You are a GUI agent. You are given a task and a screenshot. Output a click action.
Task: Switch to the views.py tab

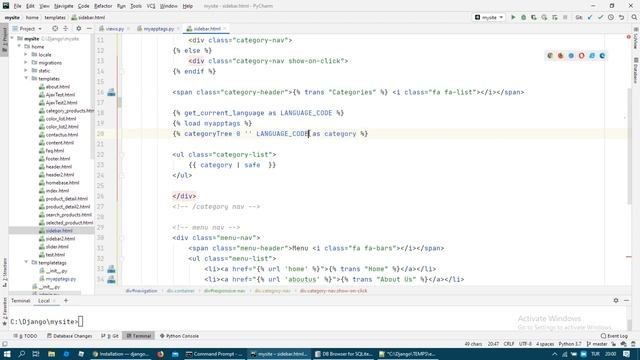[114, 29]
